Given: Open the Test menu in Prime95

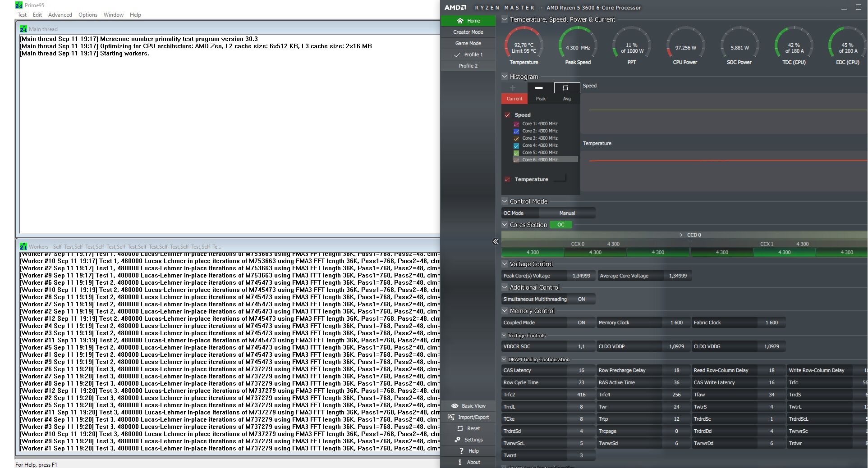Looking at the screenshot, I should click(22, 15).
